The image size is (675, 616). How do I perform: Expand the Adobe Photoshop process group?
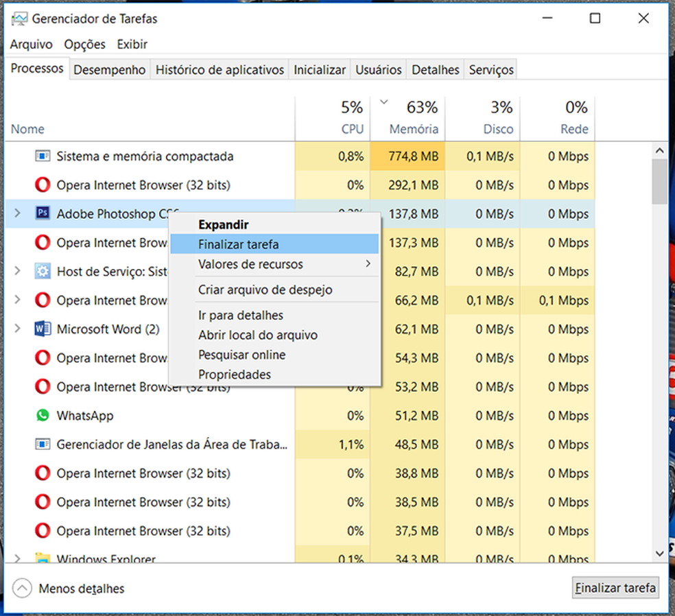coord(18,214)
